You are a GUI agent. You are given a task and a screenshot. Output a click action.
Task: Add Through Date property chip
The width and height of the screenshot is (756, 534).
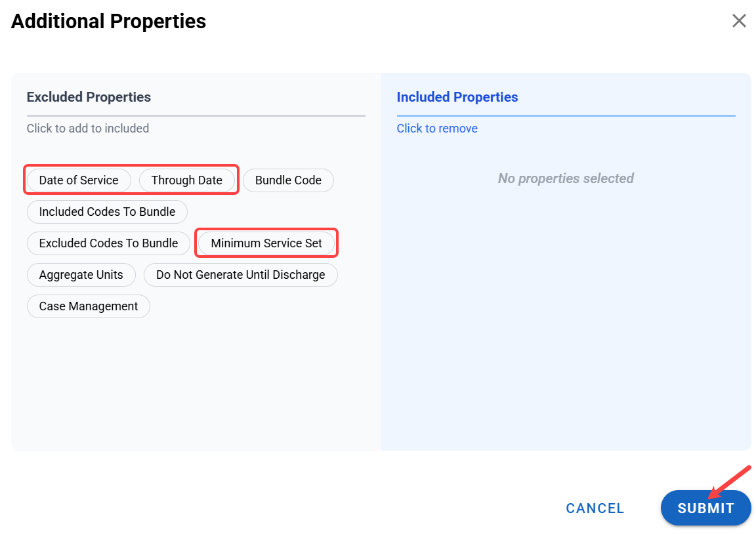(187, 180)
